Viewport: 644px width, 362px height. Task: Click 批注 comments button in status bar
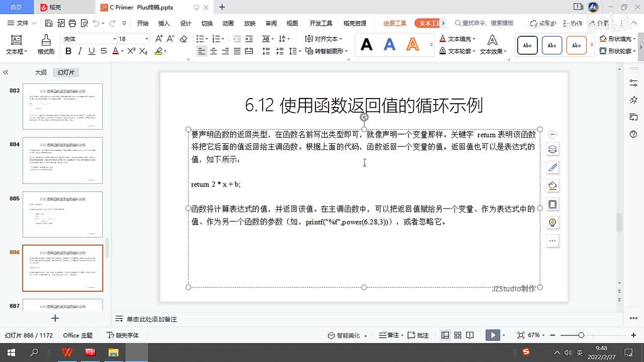point(418,335)
